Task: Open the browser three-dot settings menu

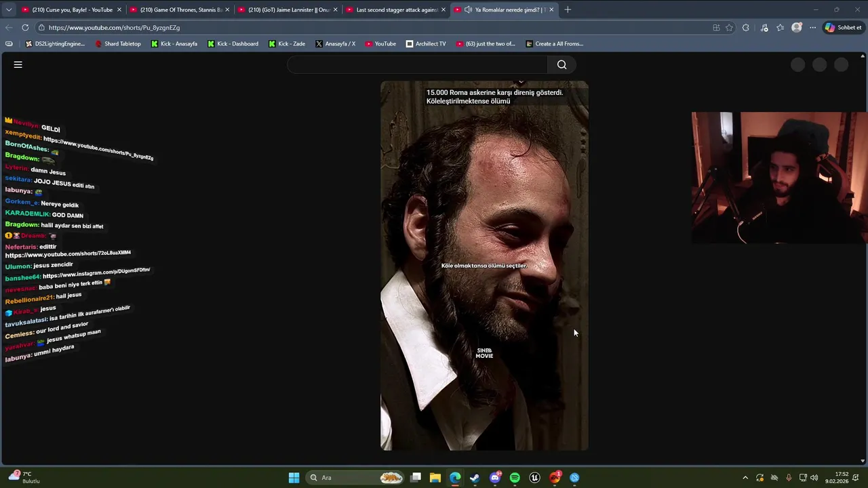Action: click(813, 28)
